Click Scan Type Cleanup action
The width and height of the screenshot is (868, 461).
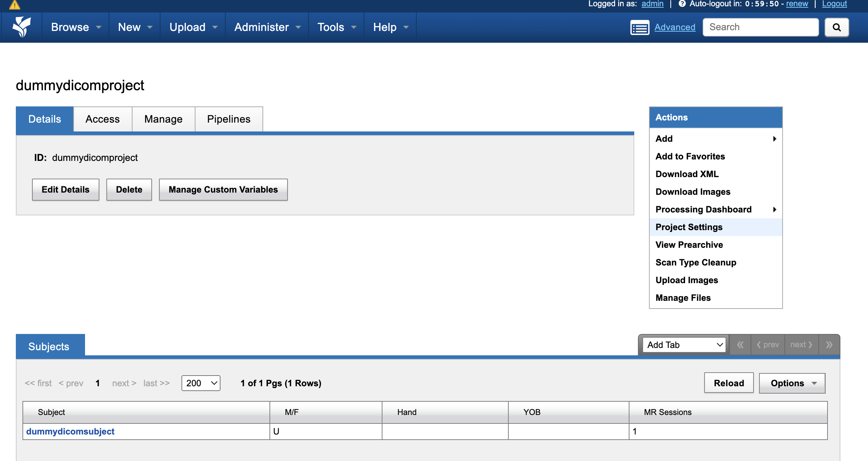click(x=716, y=263)
